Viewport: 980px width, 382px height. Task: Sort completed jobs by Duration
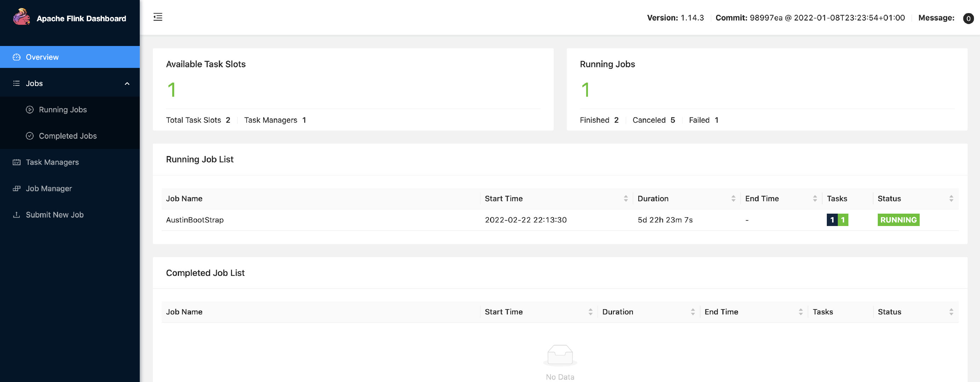pyautogui.click(x=692, y=312)
